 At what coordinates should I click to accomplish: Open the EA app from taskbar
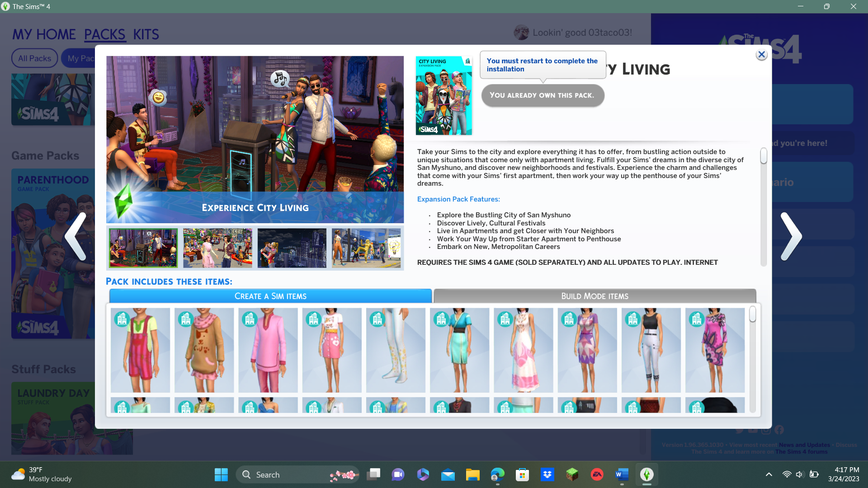[x=597, y=474]
